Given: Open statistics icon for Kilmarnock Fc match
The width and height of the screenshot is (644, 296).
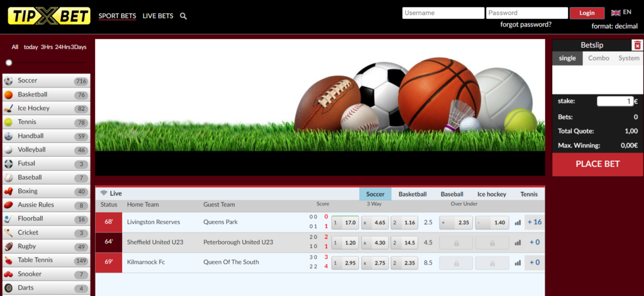Looking at the screenshot, I should [518, 263].
